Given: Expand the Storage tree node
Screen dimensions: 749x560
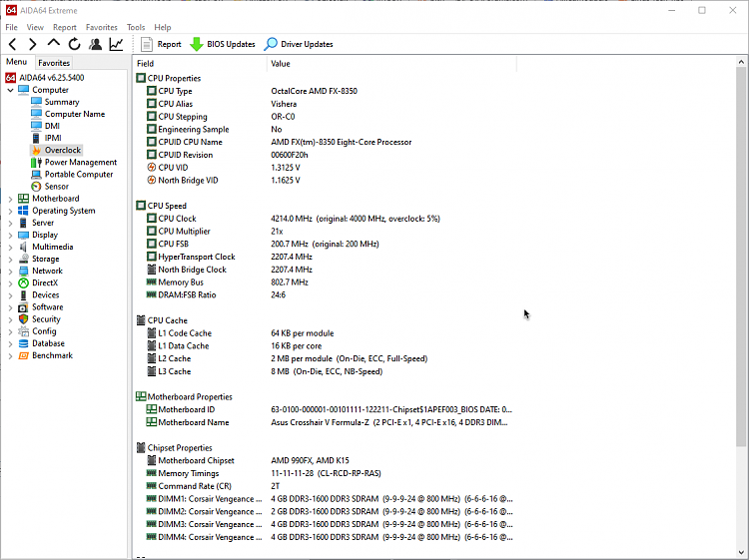Looking at the screenshot, I should [10, 260].
